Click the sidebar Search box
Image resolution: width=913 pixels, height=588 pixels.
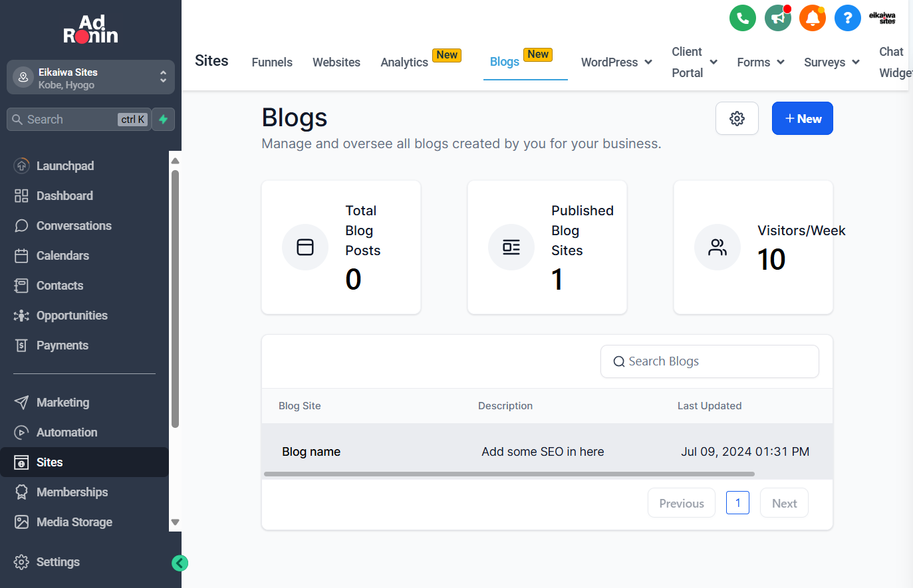coord(78,120)
